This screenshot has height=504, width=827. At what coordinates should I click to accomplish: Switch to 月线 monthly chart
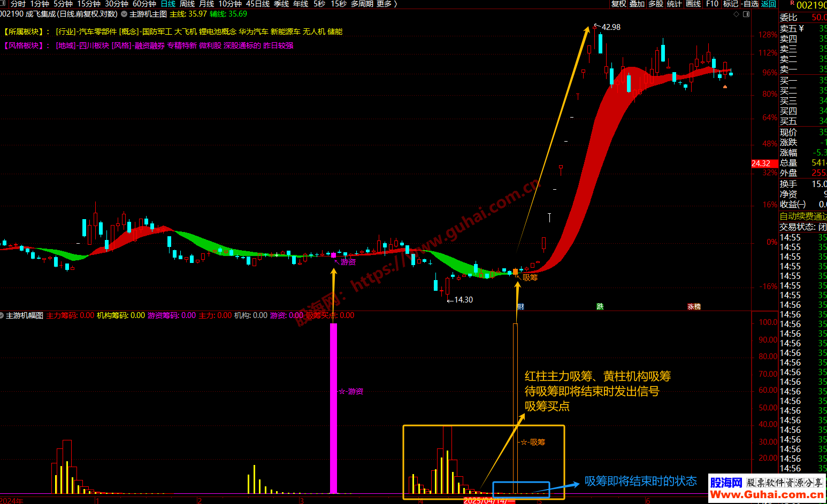206,4
